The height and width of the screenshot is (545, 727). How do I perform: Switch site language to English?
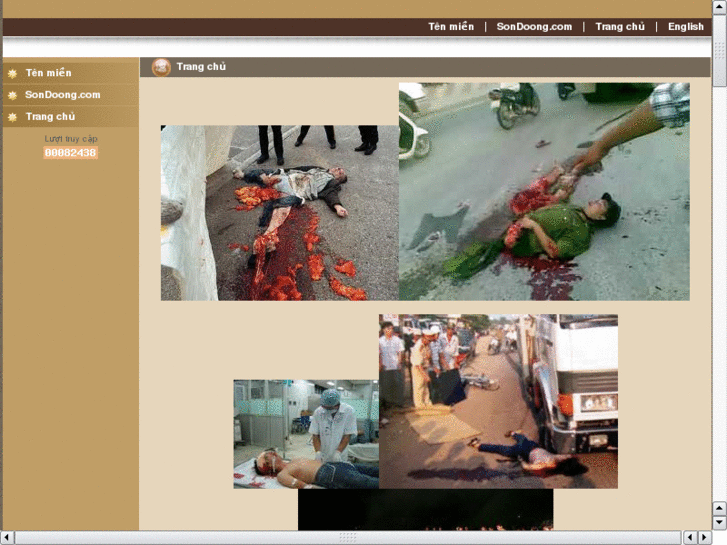pyautogui.click(x=685, y=27)
